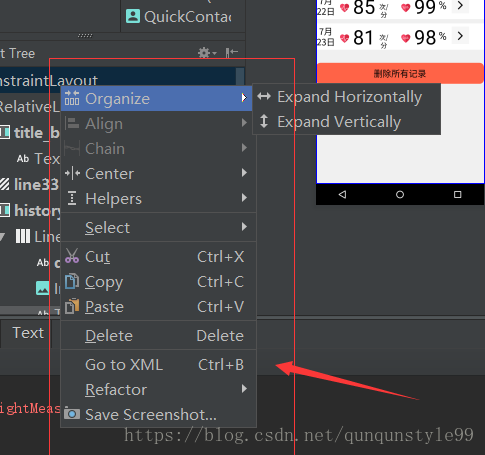Click the Organize menu item icon
485x455 pixels.
72,98
